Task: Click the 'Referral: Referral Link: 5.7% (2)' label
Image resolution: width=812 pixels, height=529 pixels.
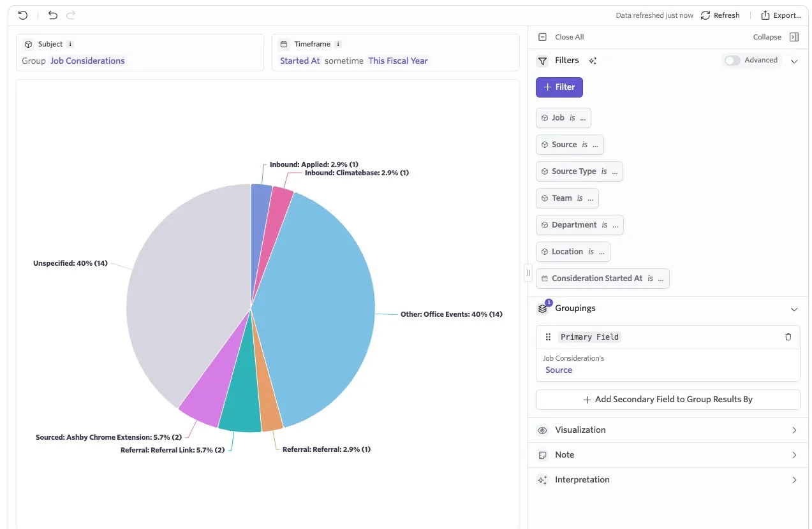Action: [172, 450]
